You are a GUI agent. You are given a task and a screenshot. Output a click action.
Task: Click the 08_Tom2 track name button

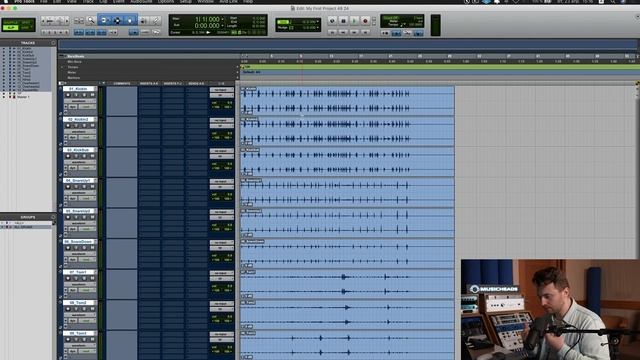[x=79, y=302]
